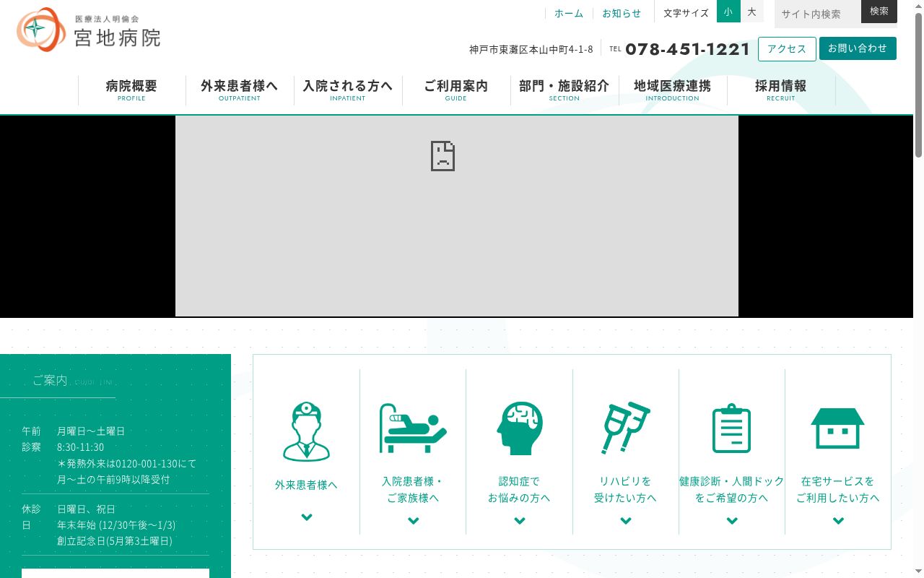
Task: Click the アクセス button
Action: coord(787,48)
